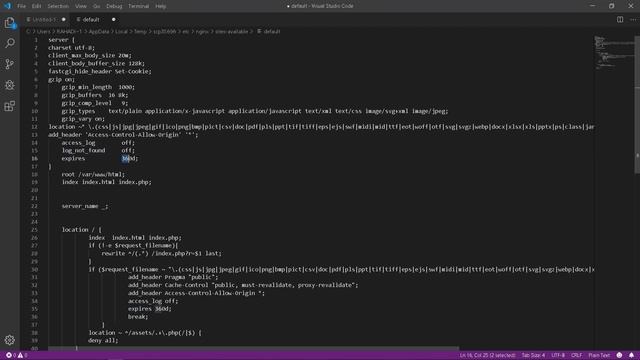The width and height of the screenshot is (640, 360).
Task: Open the Manage gear at sidebar bottom
Action: coord(10,340)
